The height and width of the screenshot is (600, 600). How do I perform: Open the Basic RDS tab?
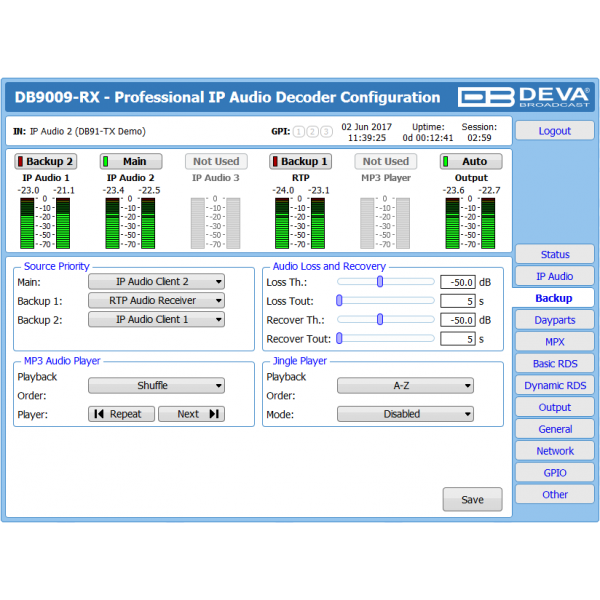tap(555, 364)
